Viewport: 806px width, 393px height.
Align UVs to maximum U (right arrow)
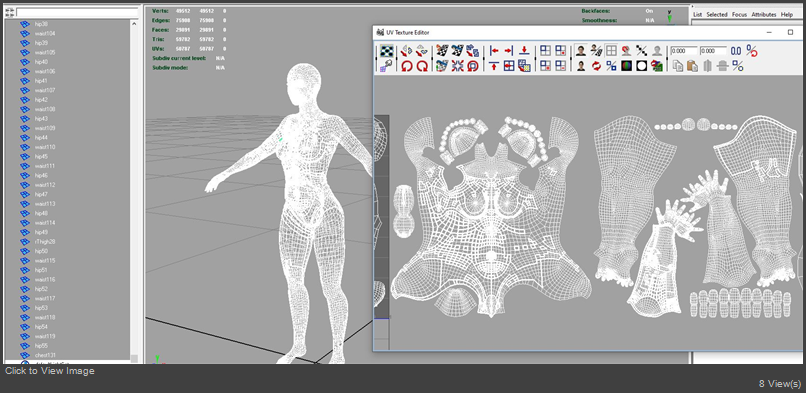pyautogui.click(x=508, y=50)
